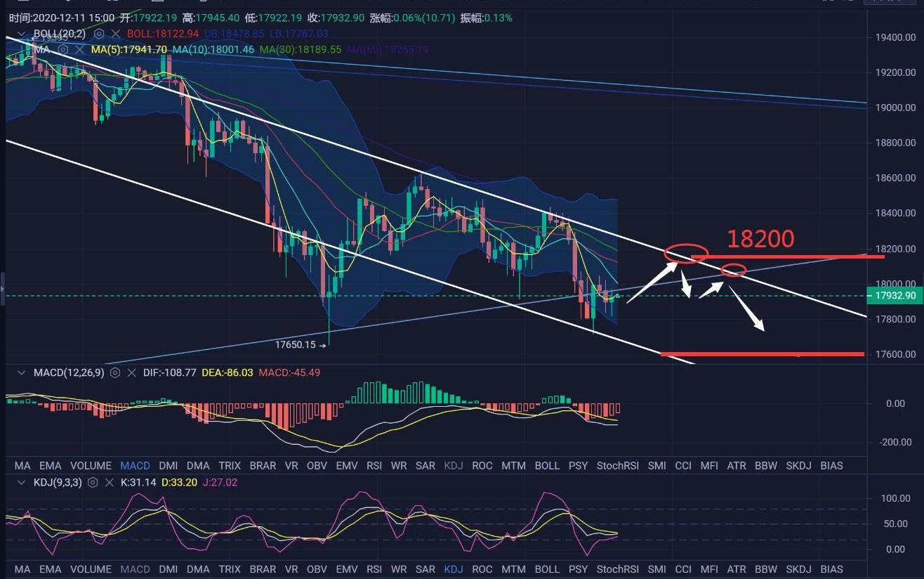
Task: Select the KDJ tab in bottom row
Action: pos(454,568)
